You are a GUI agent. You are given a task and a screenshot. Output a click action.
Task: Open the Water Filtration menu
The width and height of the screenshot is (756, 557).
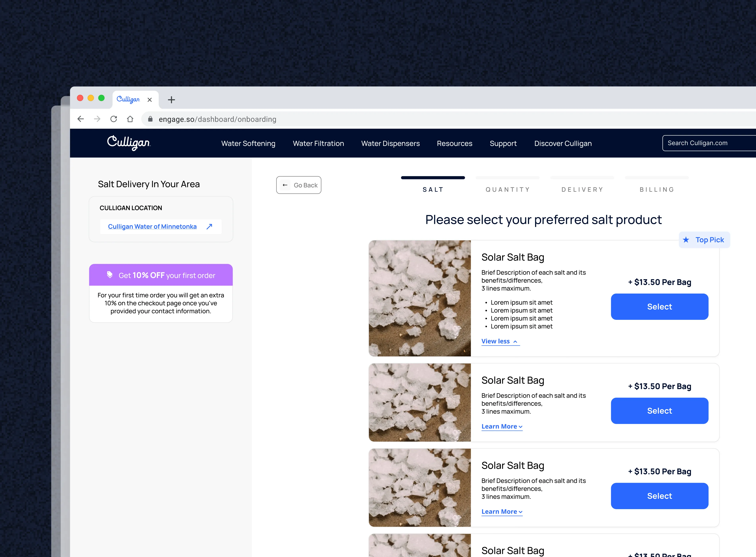[318, 143]
